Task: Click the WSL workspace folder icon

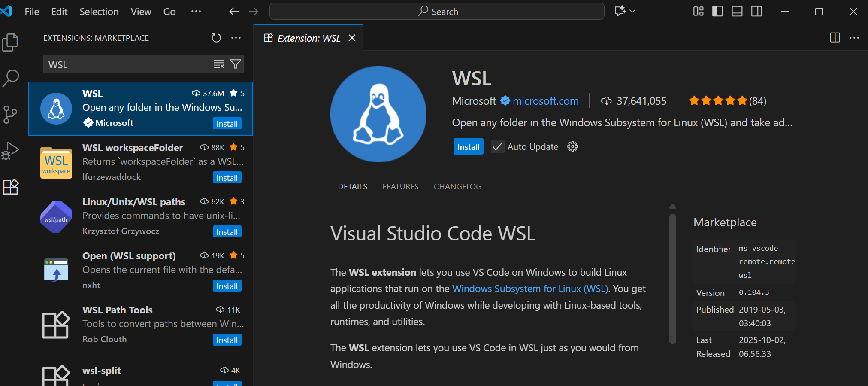Action: click(x=56, y=163)
